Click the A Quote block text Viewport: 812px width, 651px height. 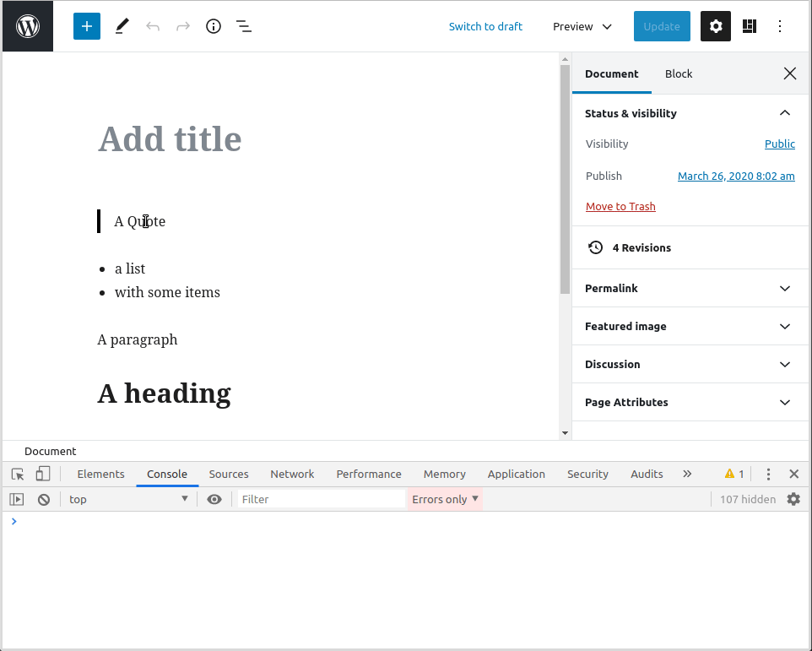pyautogui.click(x=140, y=221)
